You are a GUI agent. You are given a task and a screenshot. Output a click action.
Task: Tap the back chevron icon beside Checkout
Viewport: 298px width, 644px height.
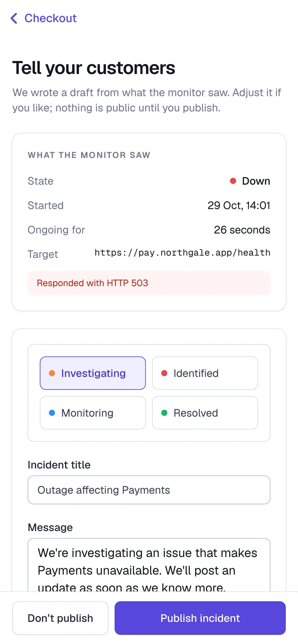(x=14, y=18)
